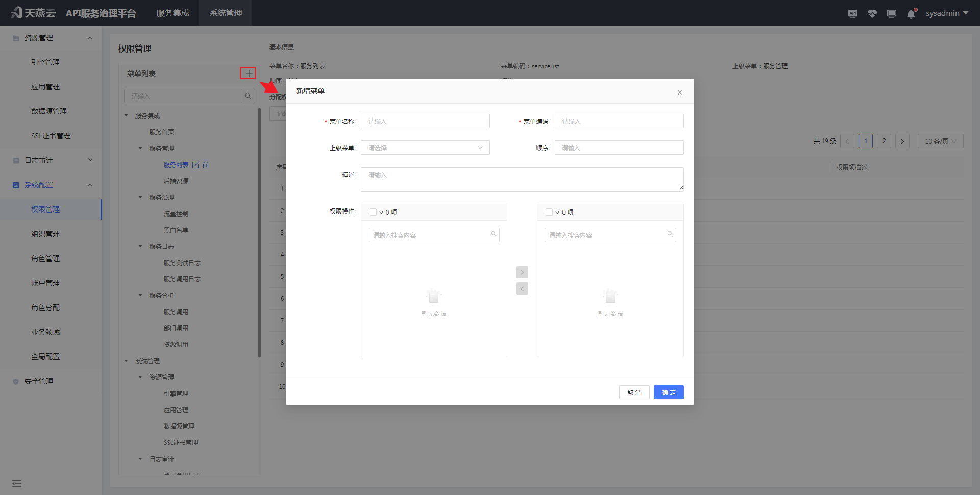Click the 取消 button
Screen dimensions: 980x495
(634, 392)
